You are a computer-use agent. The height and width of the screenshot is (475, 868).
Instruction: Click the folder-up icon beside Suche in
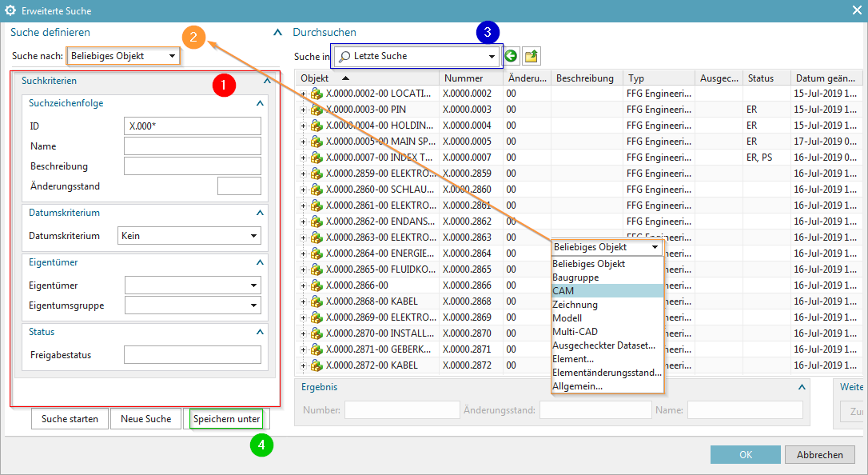[x=531, y=56]
